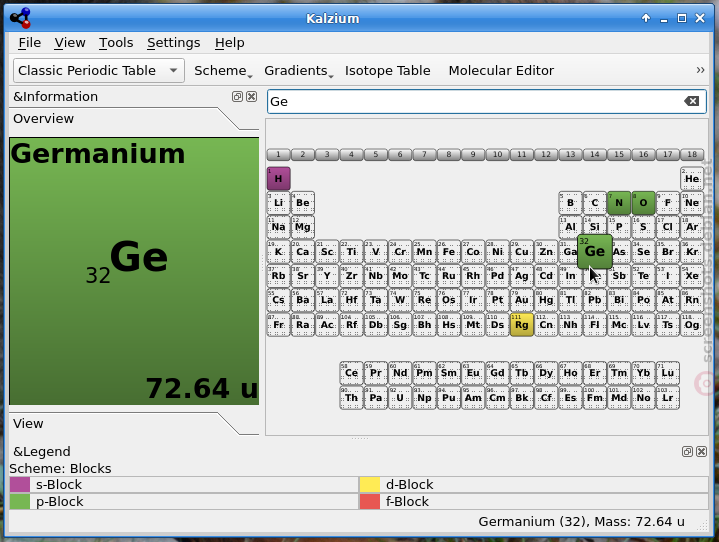Click group 4 column header
Image resolution: width=719 pixels, height=542 pixels.
click(x=351, y=155)
